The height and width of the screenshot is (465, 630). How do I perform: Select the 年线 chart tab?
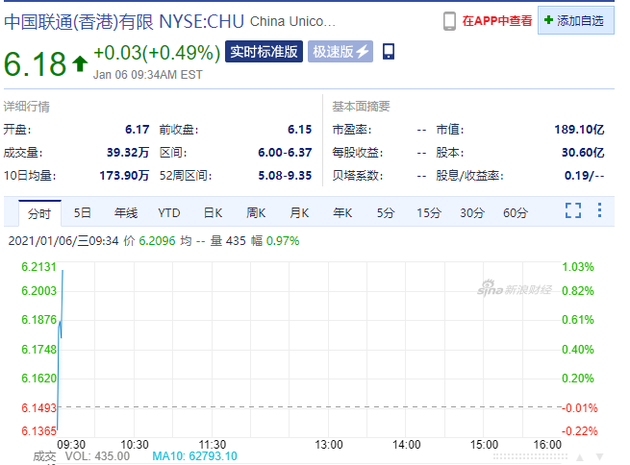coord(126,213)
